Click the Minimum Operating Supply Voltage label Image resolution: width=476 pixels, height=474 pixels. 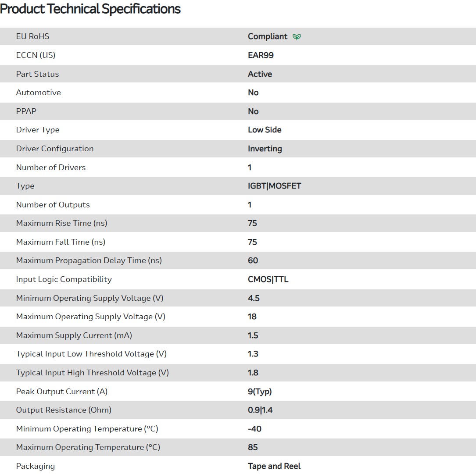tap(89, 298)
